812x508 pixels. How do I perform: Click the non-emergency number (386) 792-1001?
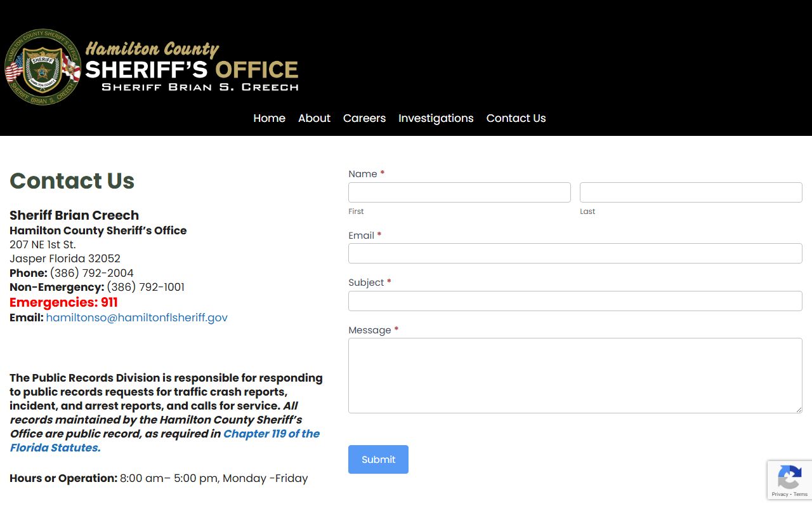(145, 287)
